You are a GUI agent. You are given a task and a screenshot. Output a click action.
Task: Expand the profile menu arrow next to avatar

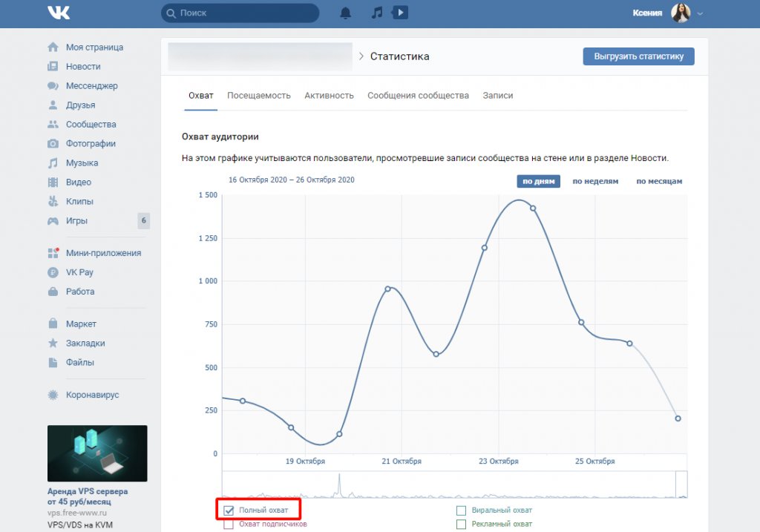(700, 13)
